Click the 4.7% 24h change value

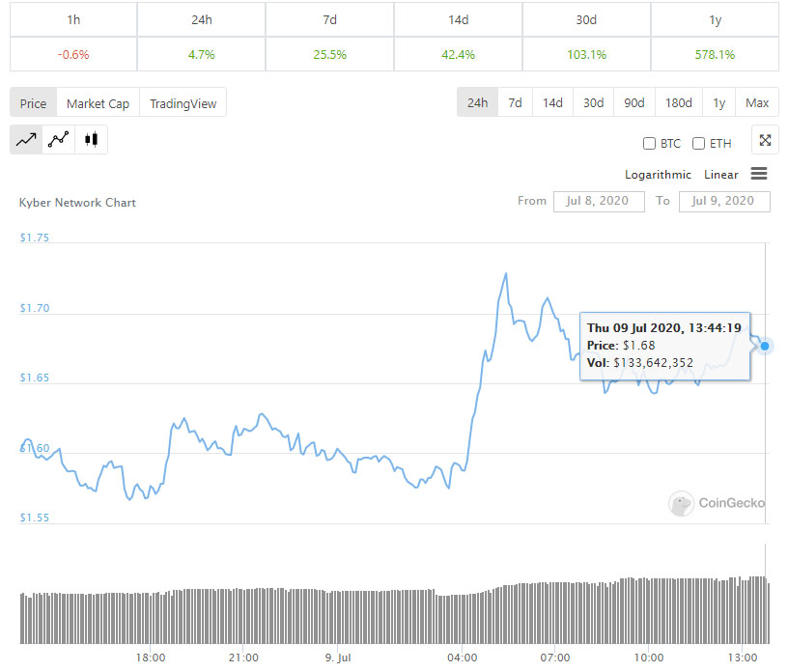pyautogui.click(x=202, y=54)
